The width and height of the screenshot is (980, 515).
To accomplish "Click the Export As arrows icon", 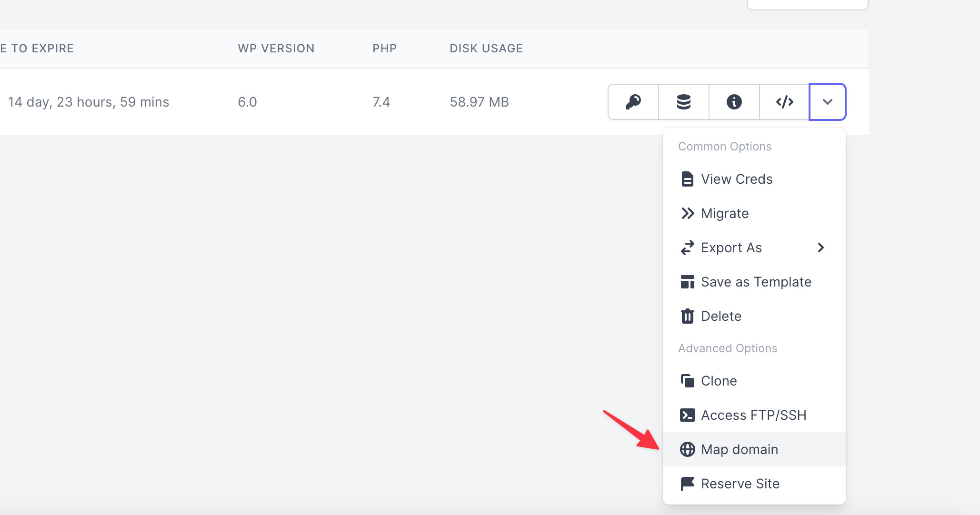I will 688,248.
